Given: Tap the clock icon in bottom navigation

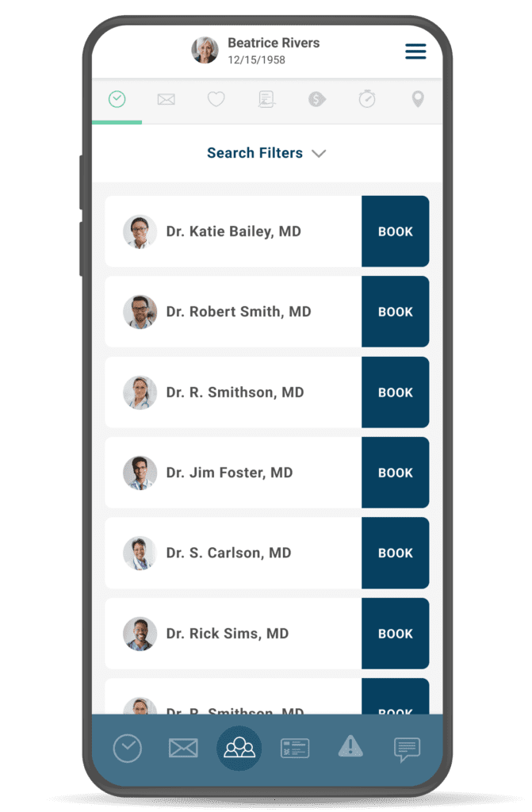Looking at the screenshot, I should [x=128, y=749].
